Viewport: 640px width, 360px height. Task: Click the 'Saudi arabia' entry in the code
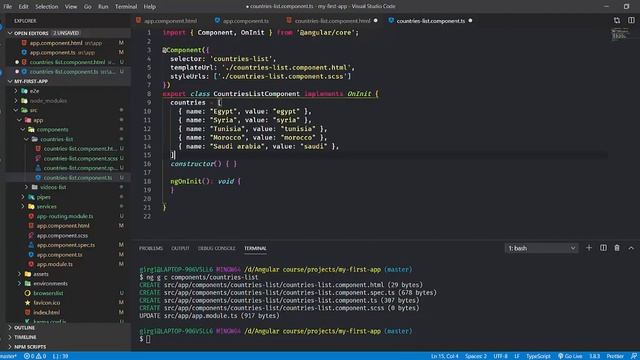pyautogui.click(x=237, y=146)
